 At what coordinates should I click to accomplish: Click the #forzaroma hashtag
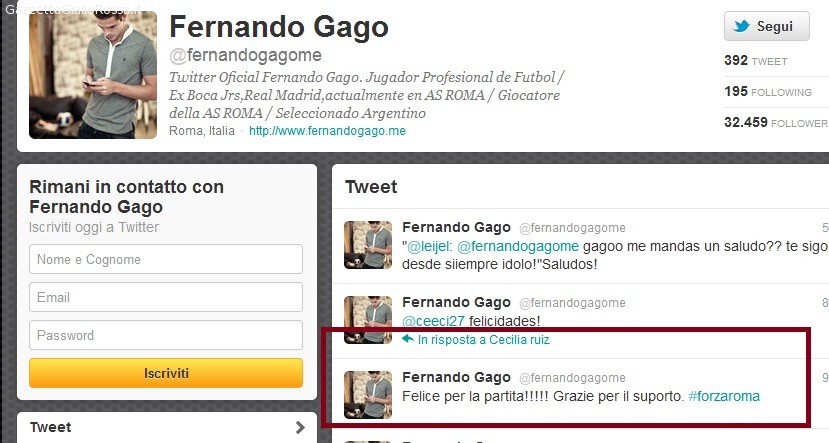[x=724, y=396]
